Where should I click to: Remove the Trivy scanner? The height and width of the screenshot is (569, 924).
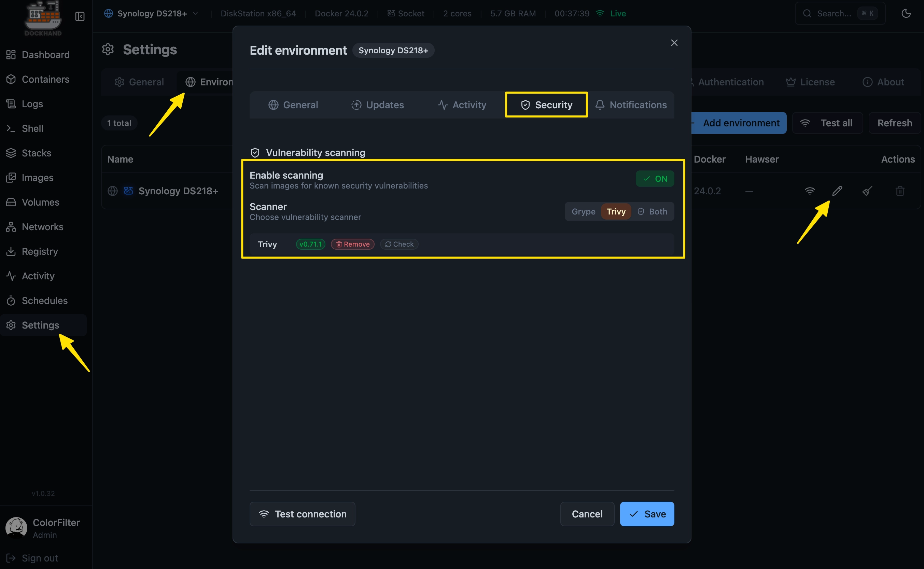click(352, 244)
